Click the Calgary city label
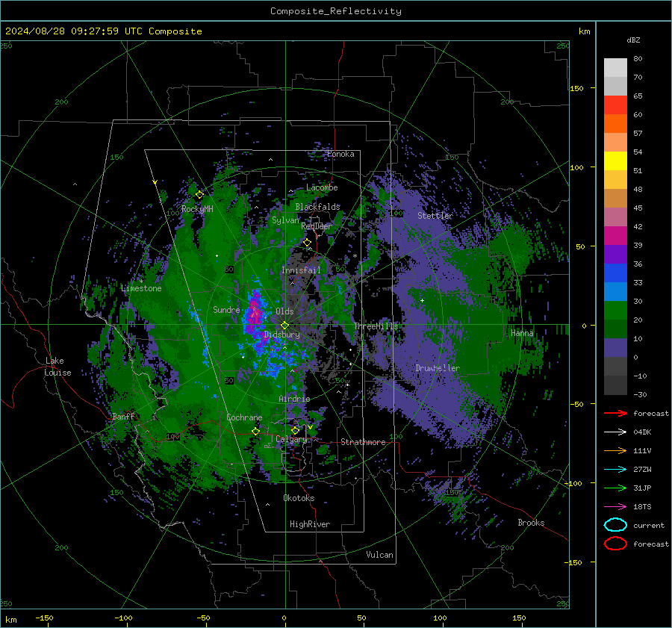This screenshot has width=672, height=628. [291, 439]
